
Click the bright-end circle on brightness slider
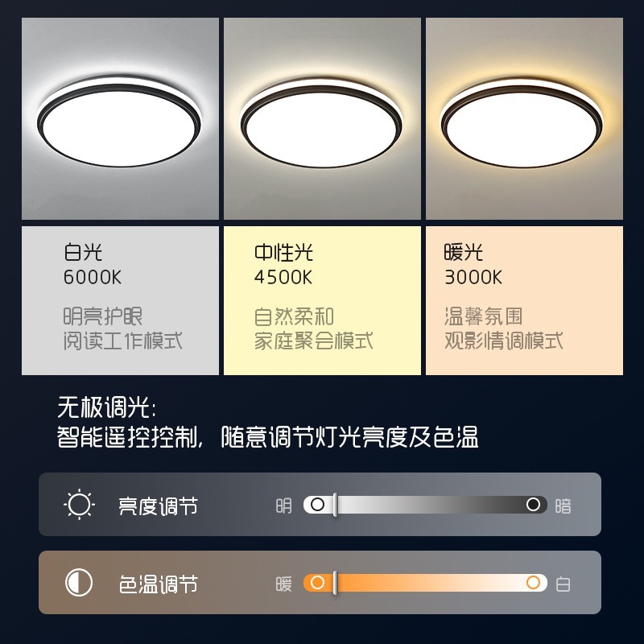pyautogui.click(x=317, y=505)
